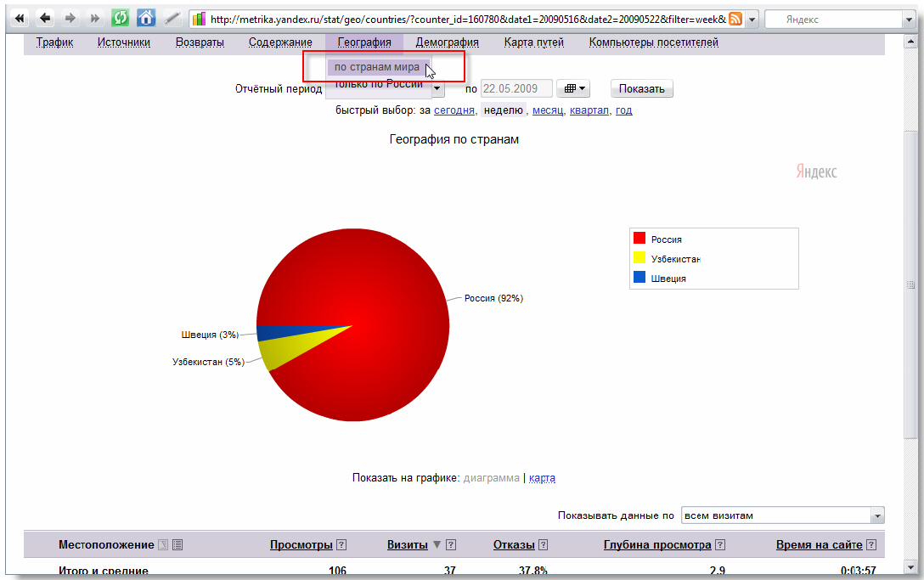This screenshot has width=924, height=580.
Task: Sort table by Отказы column
Action: 514,545
